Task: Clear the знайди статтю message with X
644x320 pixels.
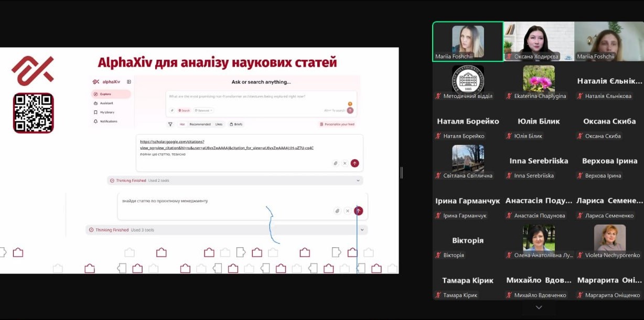Action: [347, 211]
